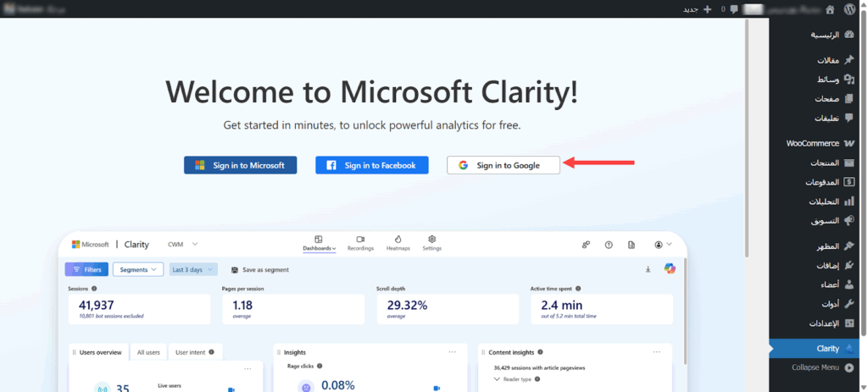Click the plus icon for new content
868x392 pixels.
pos(708,9)
